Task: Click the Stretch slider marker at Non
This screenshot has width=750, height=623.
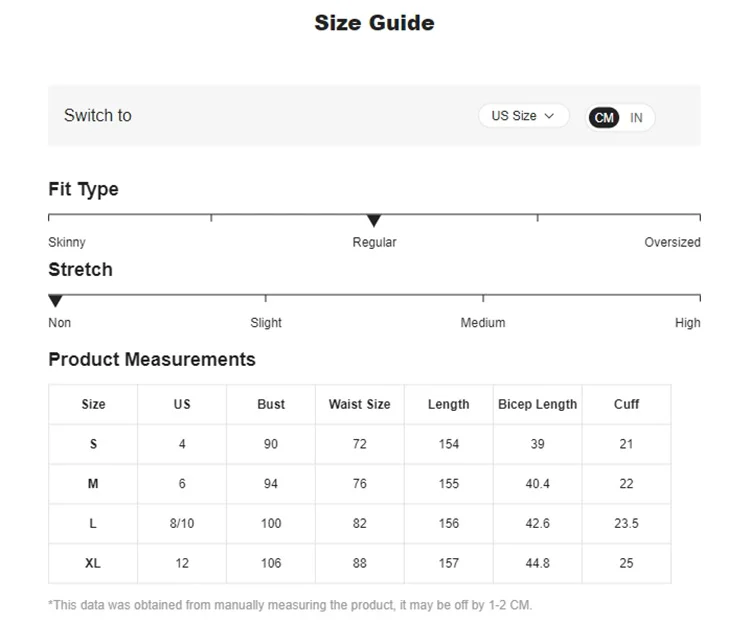Action: (56, 301)
